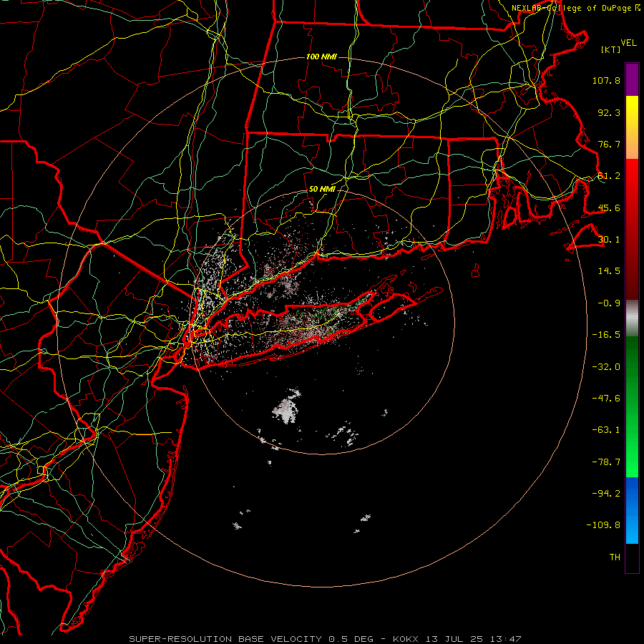Click the '100 NMI' range ring label
644x644 pixels.
321,57
